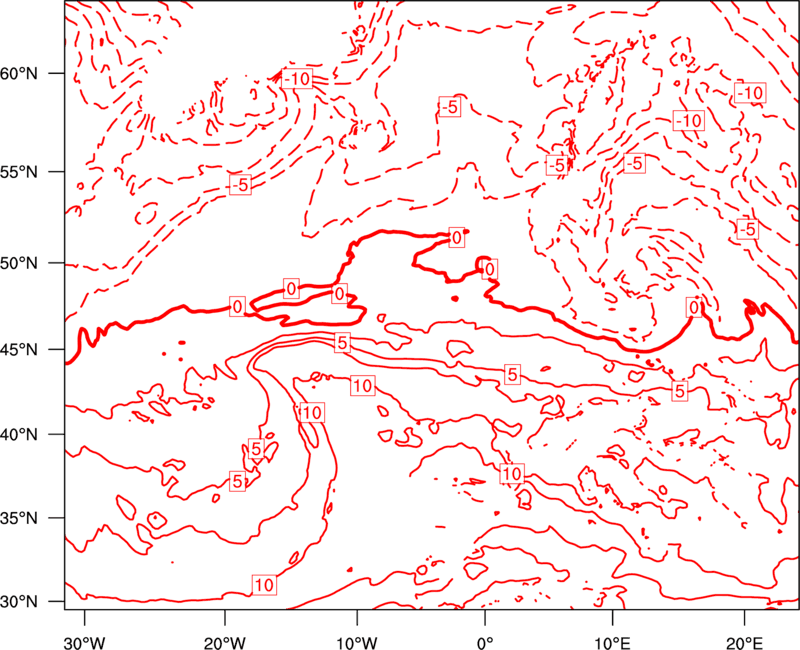Viewport: 800px width, 650px height.
Task: Select the 30°W longitude axis label
Action: pos(85,643)
